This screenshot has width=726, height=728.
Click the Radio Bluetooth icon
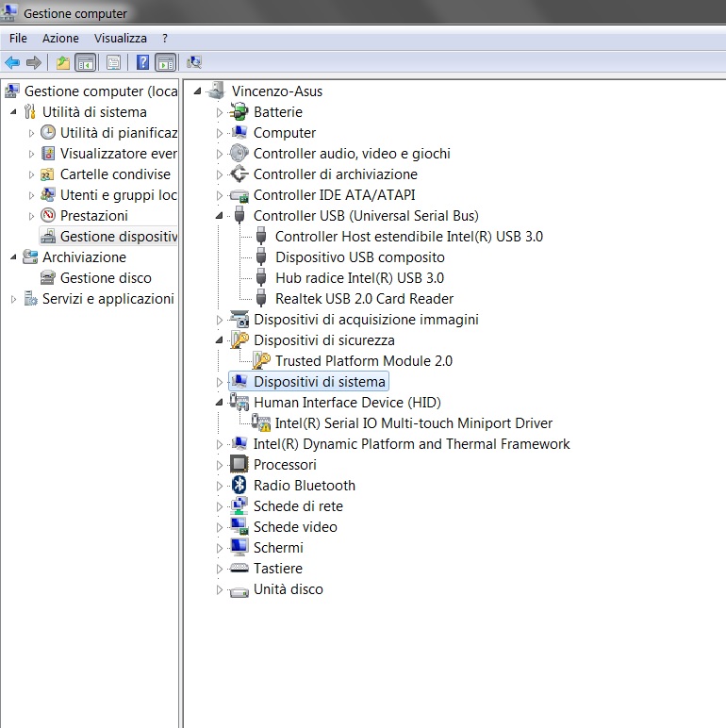tap(239, 486)
